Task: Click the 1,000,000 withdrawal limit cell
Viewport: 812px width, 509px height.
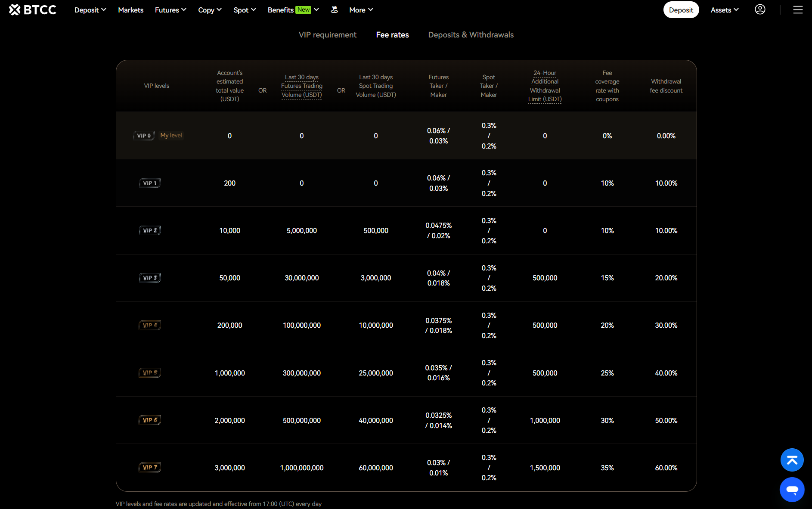Action: (x=545, y=420)
